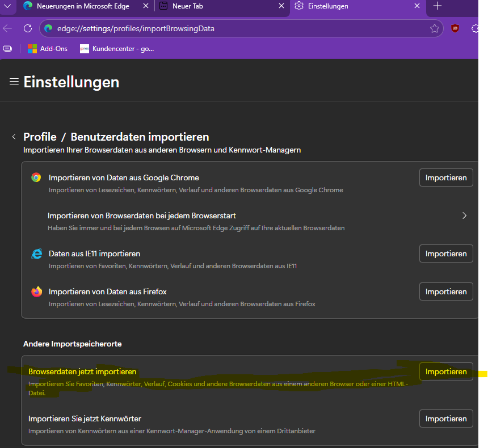Import data from IE11
488x448 pixels.
point(446,253)
